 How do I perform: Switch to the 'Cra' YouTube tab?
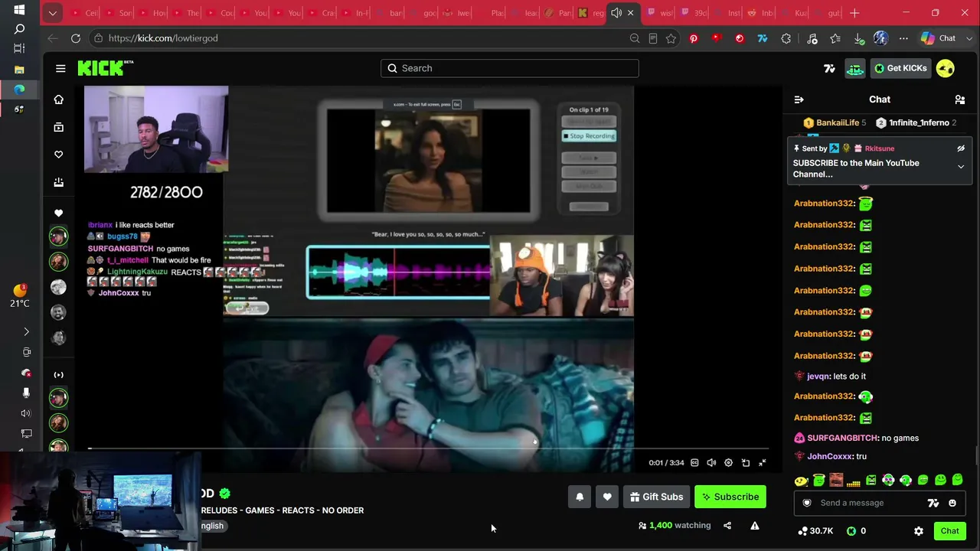click(x=322, y=13)
